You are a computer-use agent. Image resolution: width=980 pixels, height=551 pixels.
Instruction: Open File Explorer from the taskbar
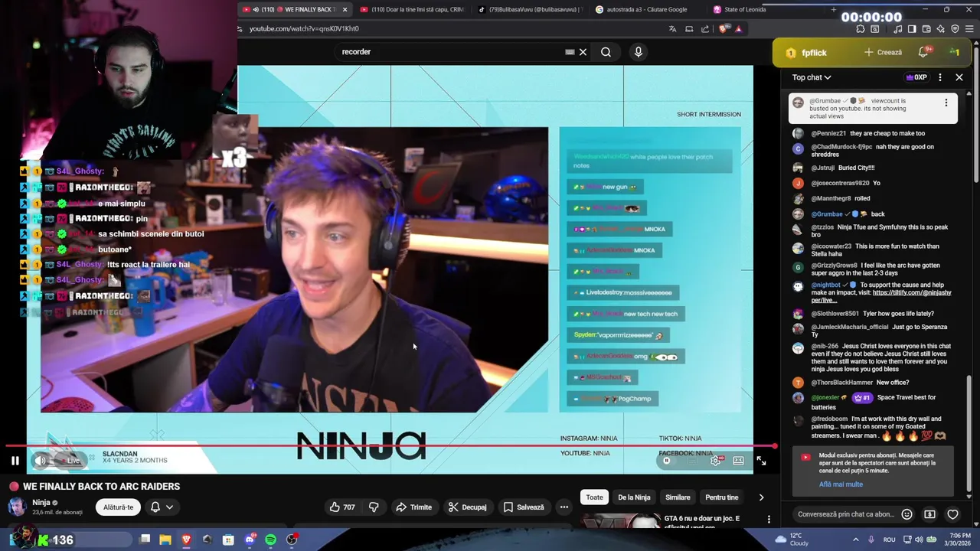165,540
